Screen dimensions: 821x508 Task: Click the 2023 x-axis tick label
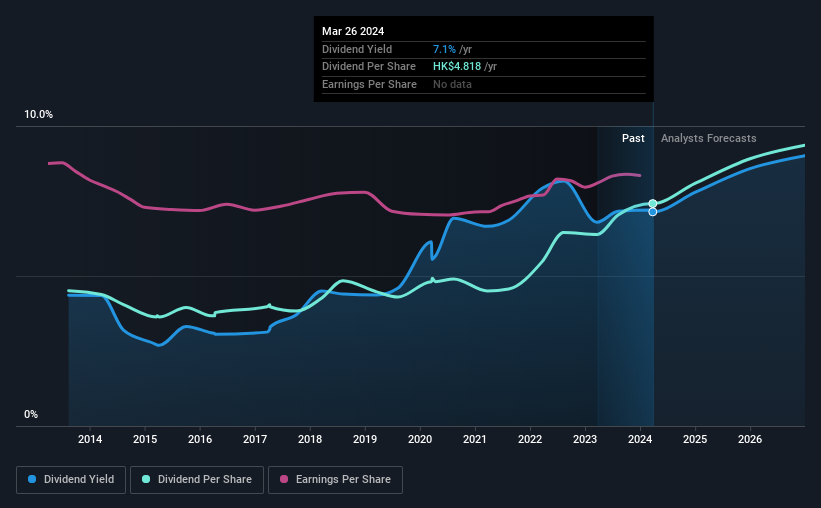(x=585, y=439)
